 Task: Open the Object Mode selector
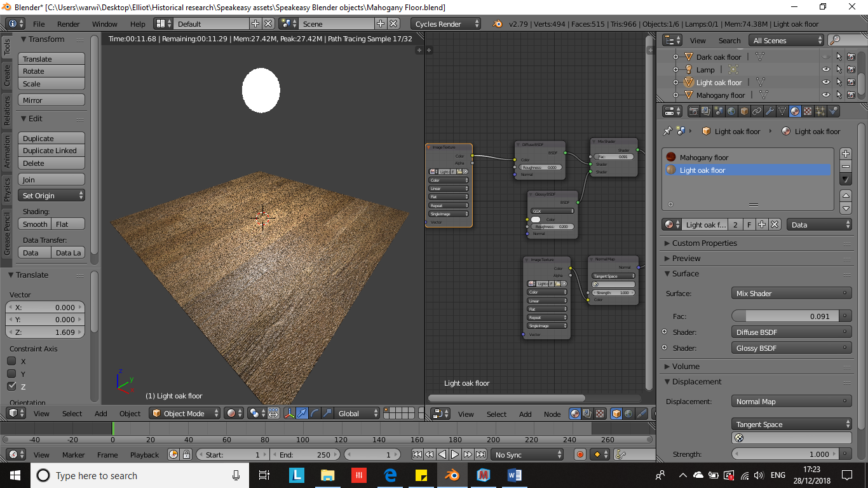[x=185, y=414]
